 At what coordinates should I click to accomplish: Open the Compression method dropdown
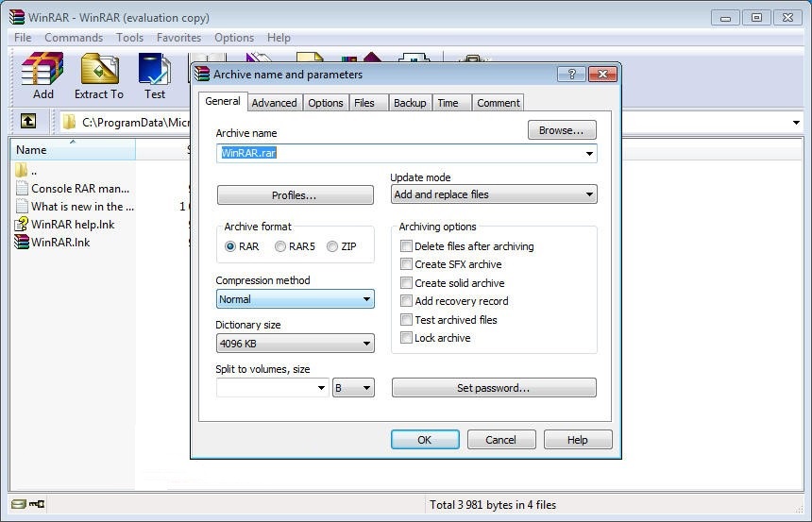pos(295,299)
